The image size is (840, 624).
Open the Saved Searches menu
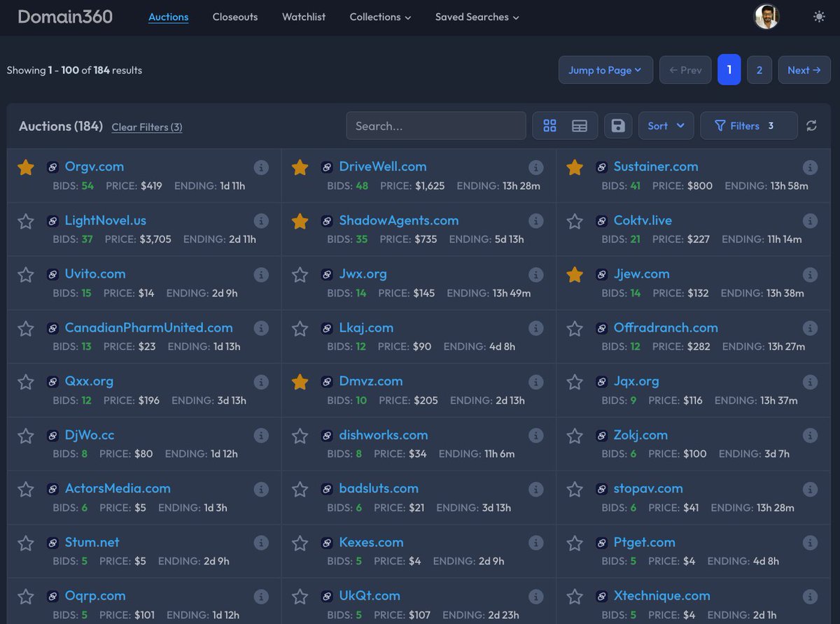pos(477,17)
